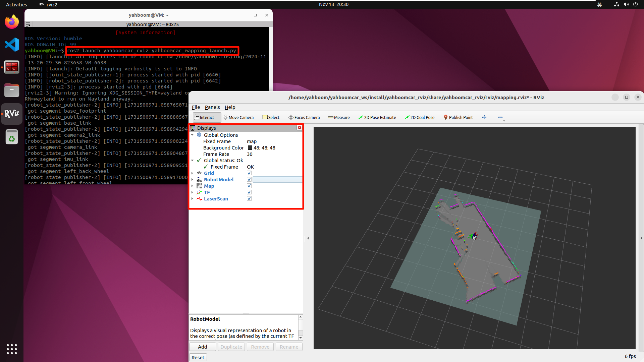This screenshot has width=644, height=362.
Task: Click the description box scroll-down arrow
Action: coord(301,338)
